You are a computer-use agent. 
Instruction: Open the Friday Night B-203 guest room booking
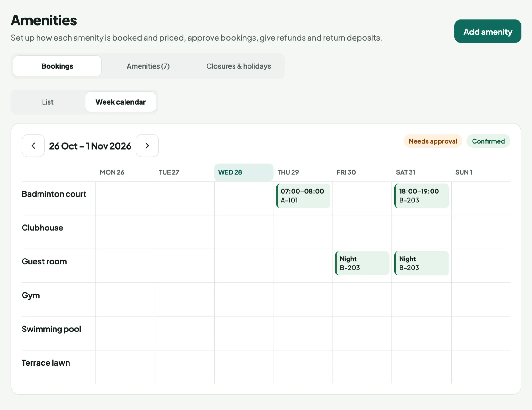click(362, 264)
